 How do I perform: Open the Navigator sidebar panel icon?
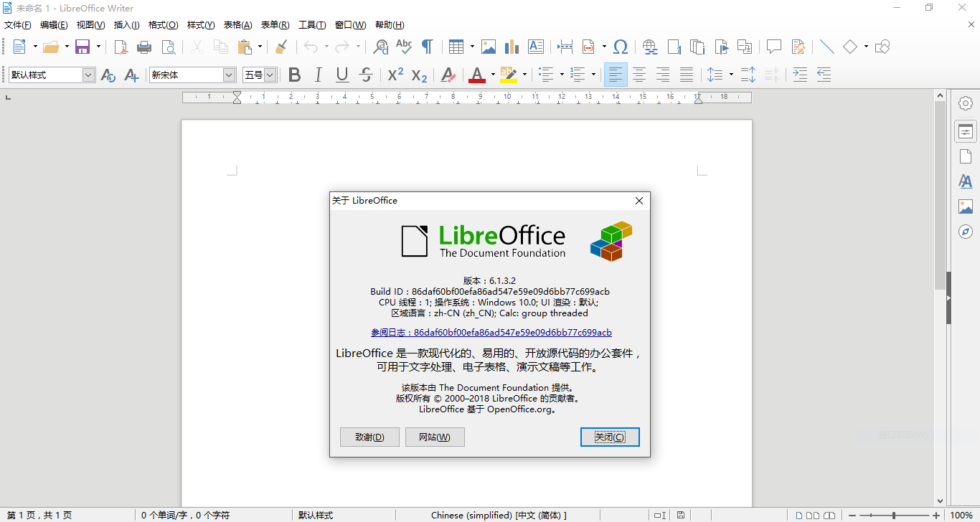[x=966, y=232]
